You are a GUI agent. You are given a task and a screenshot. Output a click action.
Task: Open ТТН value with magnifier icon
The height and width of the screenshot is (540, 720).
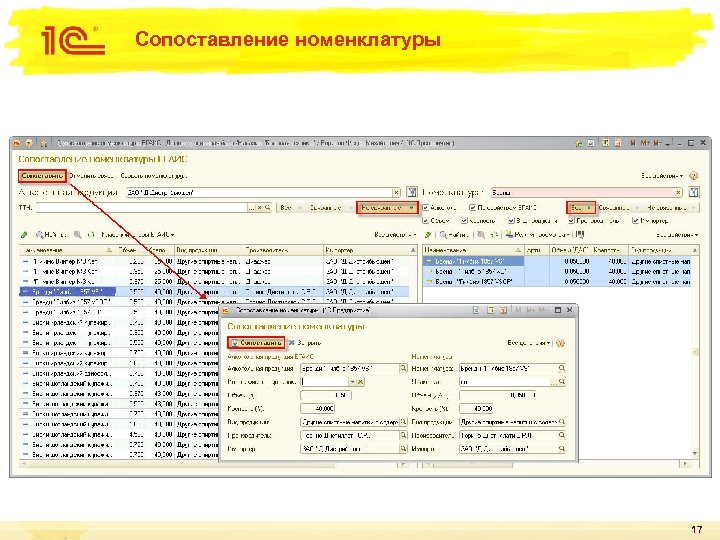click(267, 208)
